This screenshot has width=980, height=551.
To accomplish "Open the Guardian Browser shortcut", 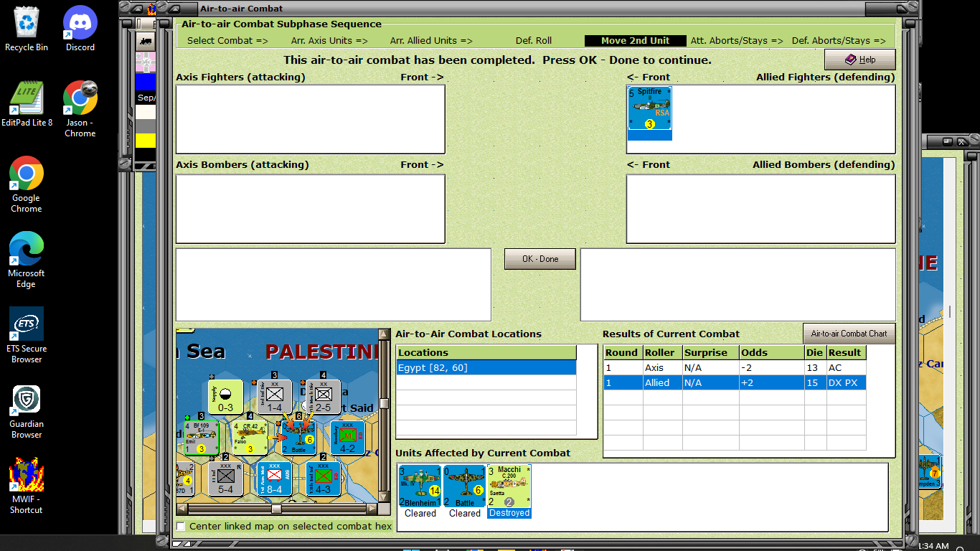I will (27, 410).
